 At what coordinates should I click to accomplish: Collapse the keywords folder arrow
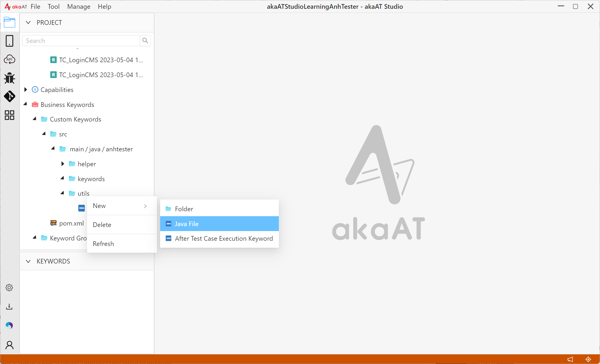[63, 178]
